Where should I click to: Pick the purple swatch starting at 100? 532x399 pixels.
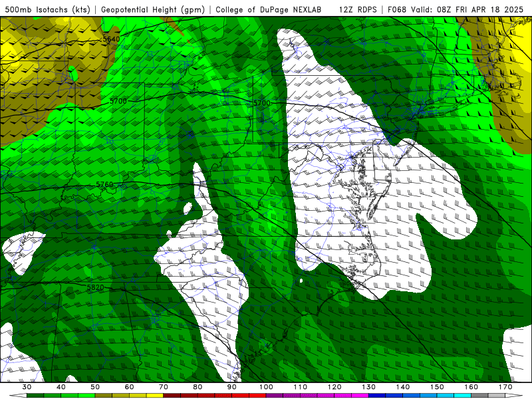coord(275,396)
